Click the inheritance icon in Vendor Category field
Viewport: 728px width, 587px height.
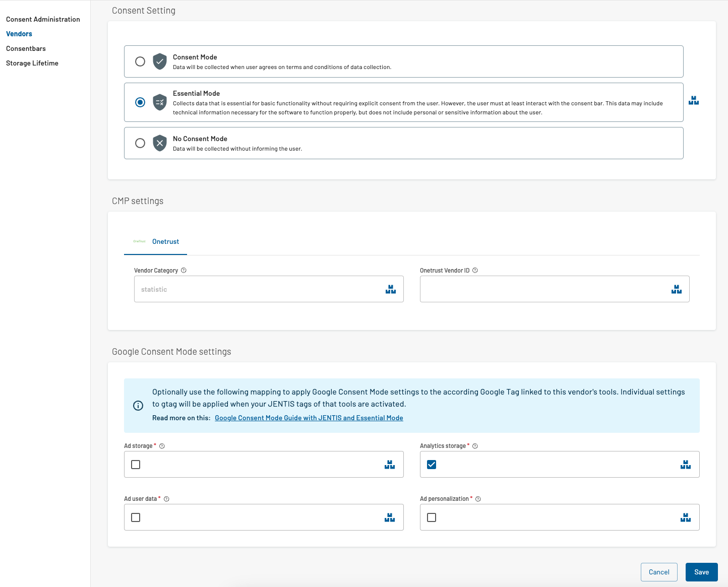391,289
